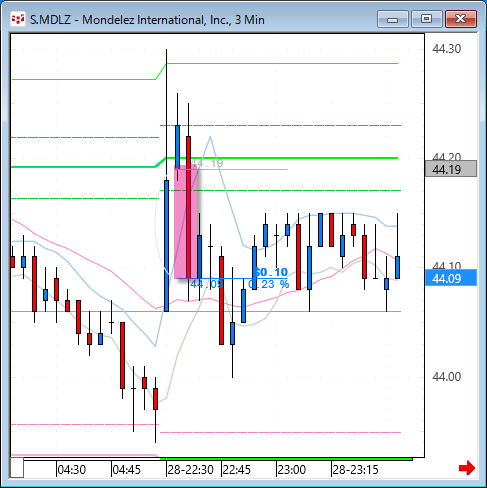Click the small white box at bottom-left corner
This screenshot has height=488, width=487.
click(x=17, y=468)
